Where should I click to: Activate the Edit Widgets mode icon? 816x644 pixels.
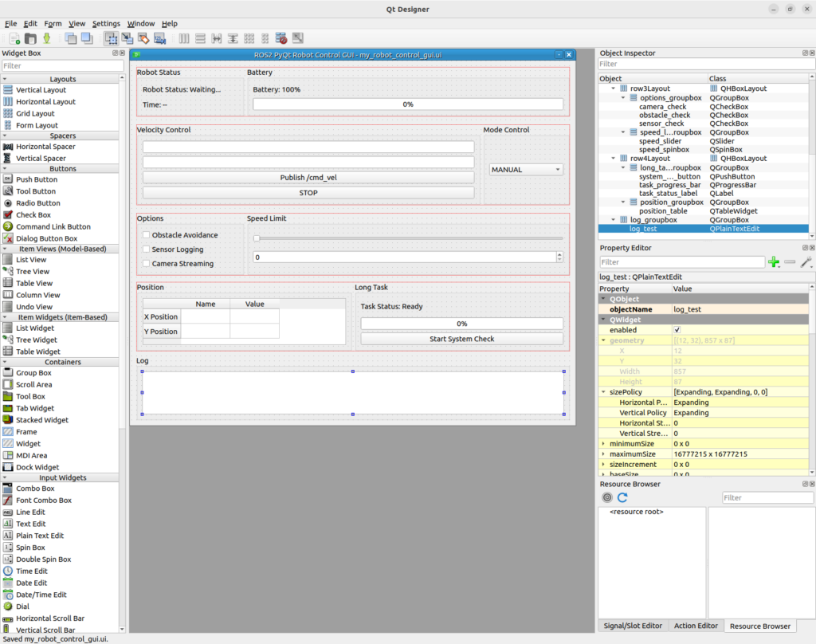tap(111, 38)
